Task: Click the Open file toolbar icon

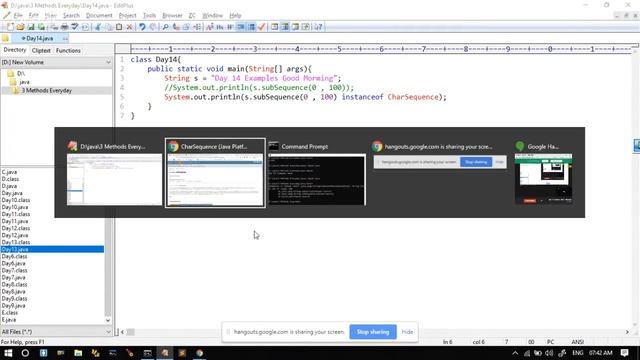Action: tap(20, 27)
